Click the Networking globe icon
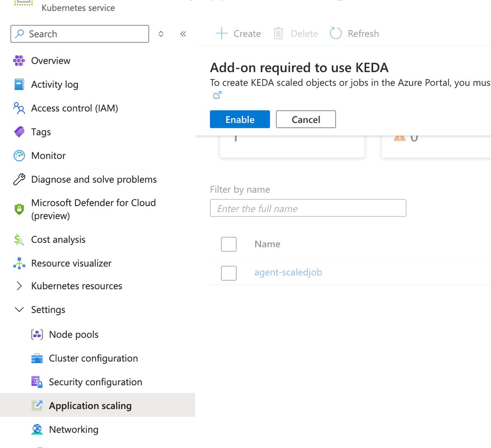This screenshot has height=448, width=491. coord(37,429)
